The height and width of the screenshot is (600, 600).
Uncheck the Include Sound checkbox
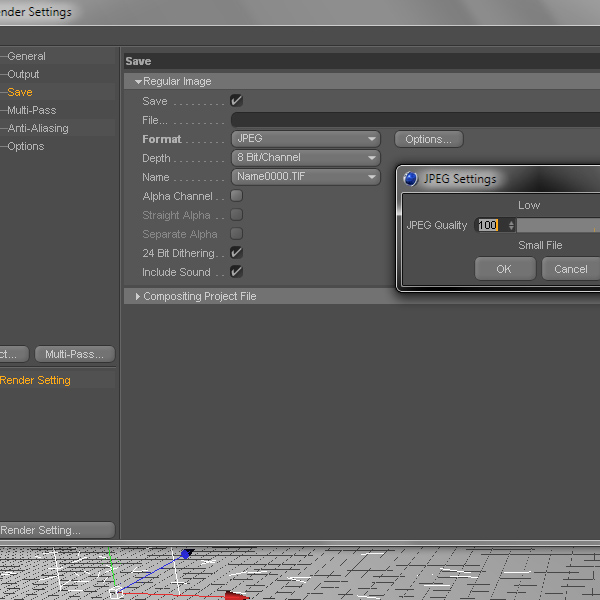click(x=236, y=272)
